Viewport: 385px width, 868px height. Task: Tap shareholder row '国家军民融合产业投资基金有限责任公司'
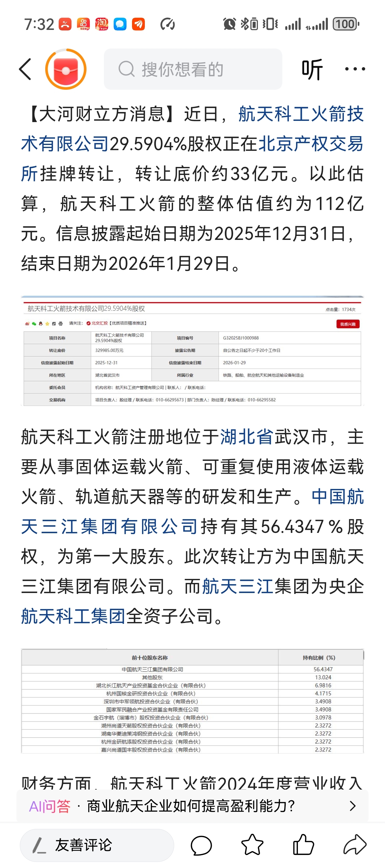coord(152,710)
